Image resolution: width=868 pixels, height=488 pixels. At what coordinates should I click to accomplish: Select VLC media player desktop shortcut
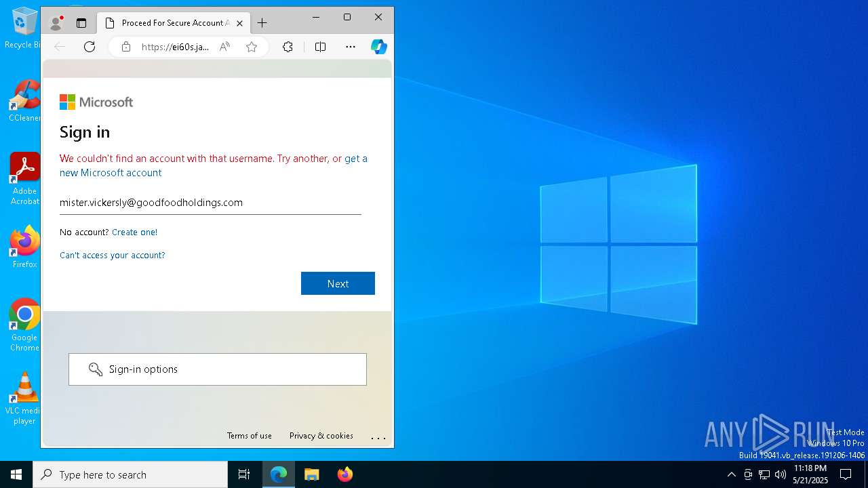[x=24, y=399]
